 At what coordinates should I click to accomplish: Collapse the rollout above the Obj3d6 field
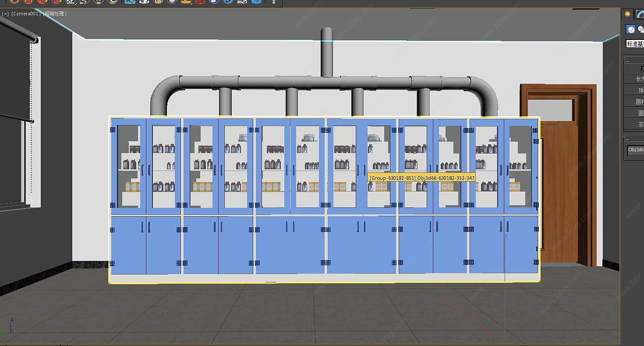pos(633,139)
